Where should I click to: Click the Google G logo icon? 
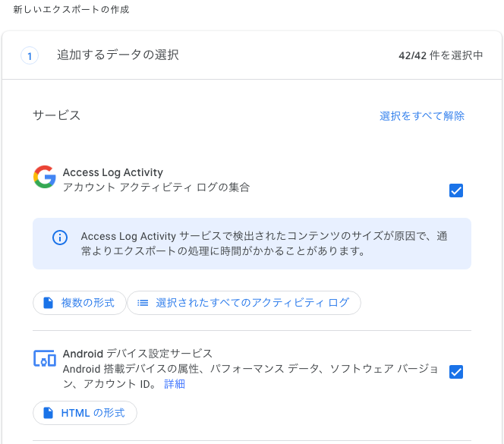pos(45,177)
